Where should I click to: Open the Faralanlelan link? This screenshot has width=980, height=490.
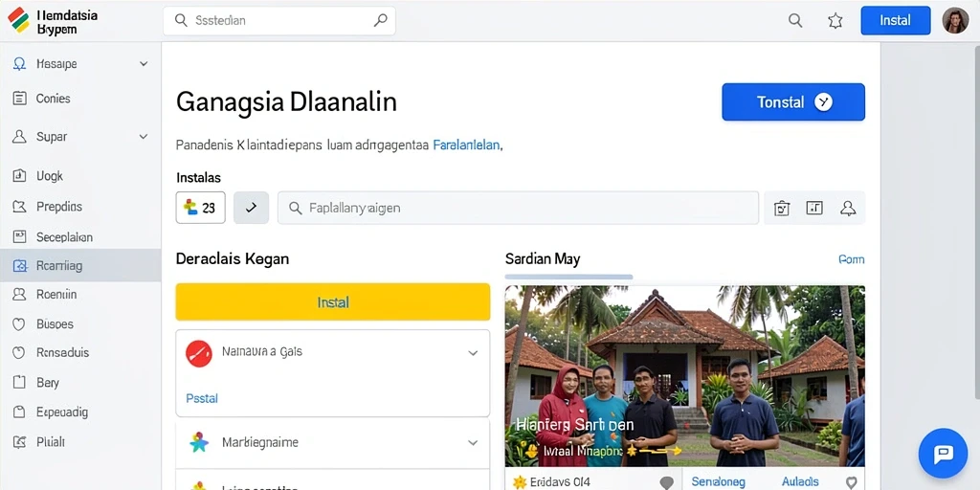pos(466,145)
